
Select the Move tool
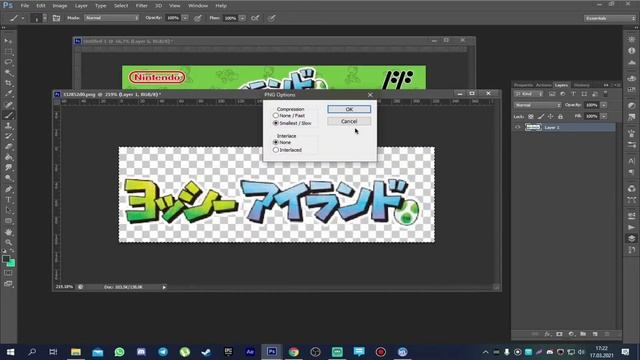pos(8,41)
